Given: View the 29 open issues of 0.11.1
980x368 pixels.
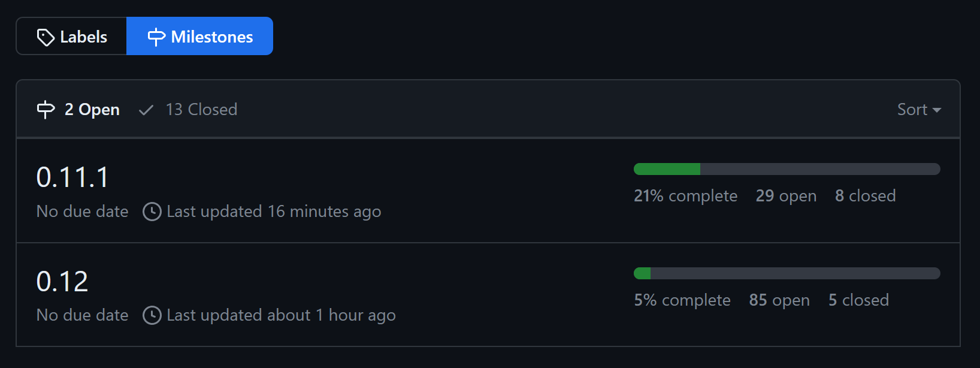Looking at the screenshot, I should (786, 196).
